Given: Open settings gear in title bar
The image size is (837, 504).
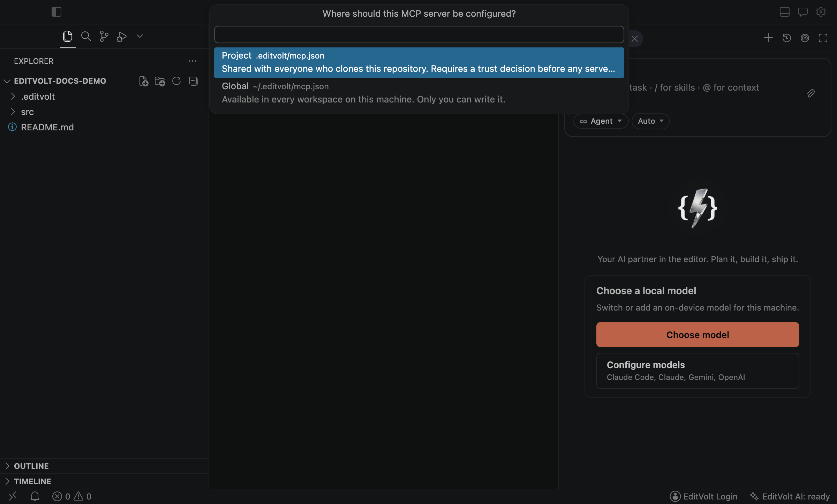Looking at the screenshot, I should [x=821, y=12].
